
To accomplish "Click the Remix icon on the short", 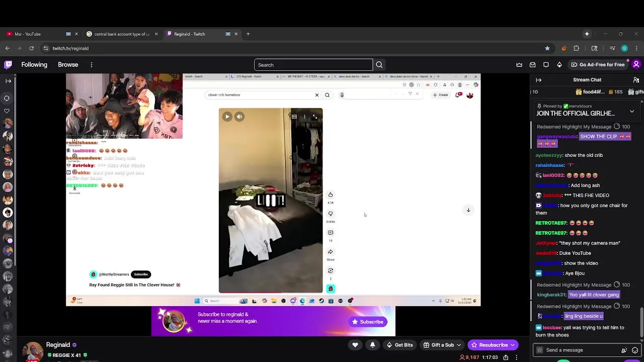I will click(331, 270).
